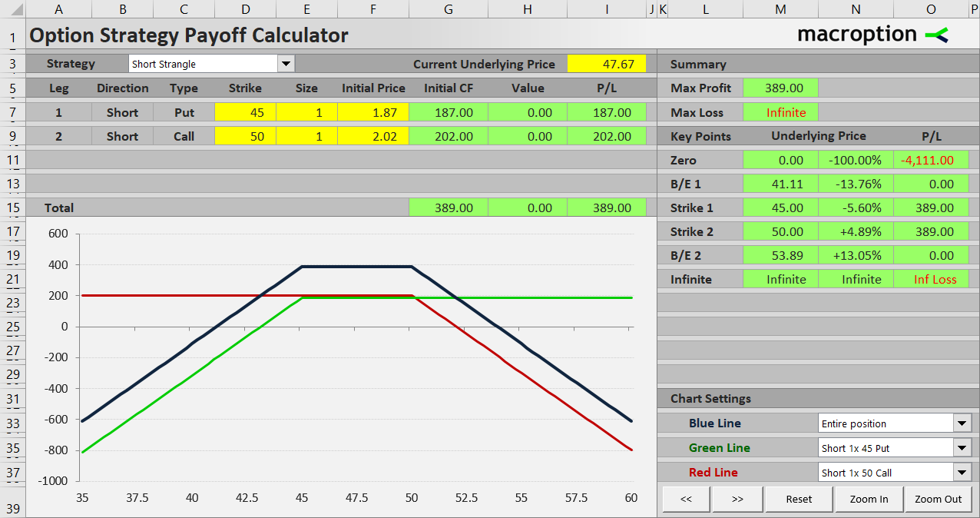Viewport: 980px width, 518px height.
Task: Click the -1000 y-axis label
Action: click(55, 481)
